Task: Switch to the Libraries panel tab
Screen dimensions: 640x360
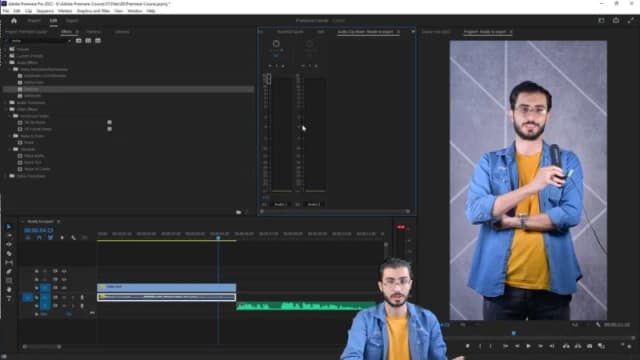Action: point(122,32)
